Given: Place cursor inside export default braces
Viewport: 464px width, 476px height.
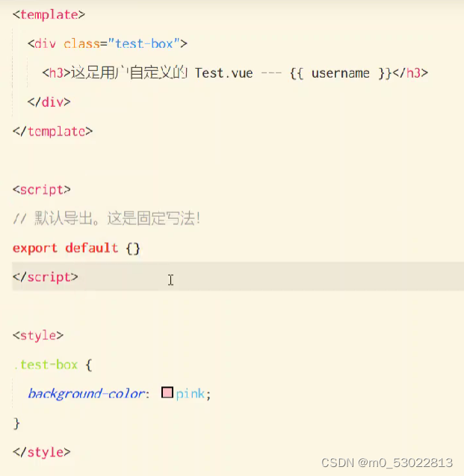Looking at the screenshot, I should [x=133, y=248].
